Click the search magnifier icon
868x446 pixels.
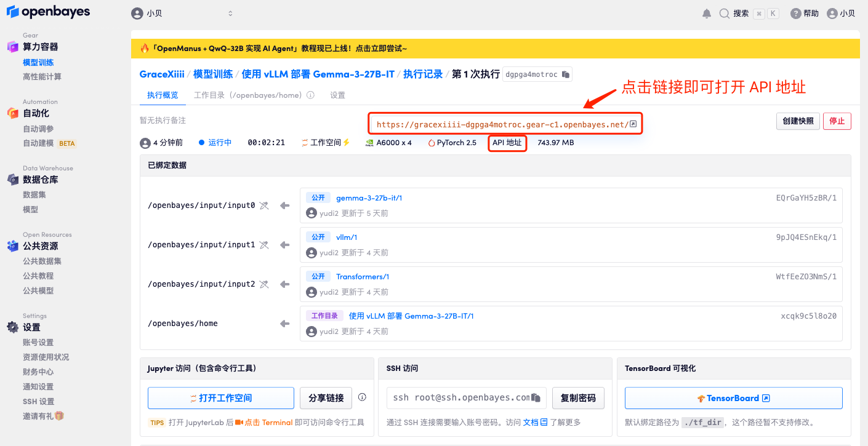(x=725, y=14)
